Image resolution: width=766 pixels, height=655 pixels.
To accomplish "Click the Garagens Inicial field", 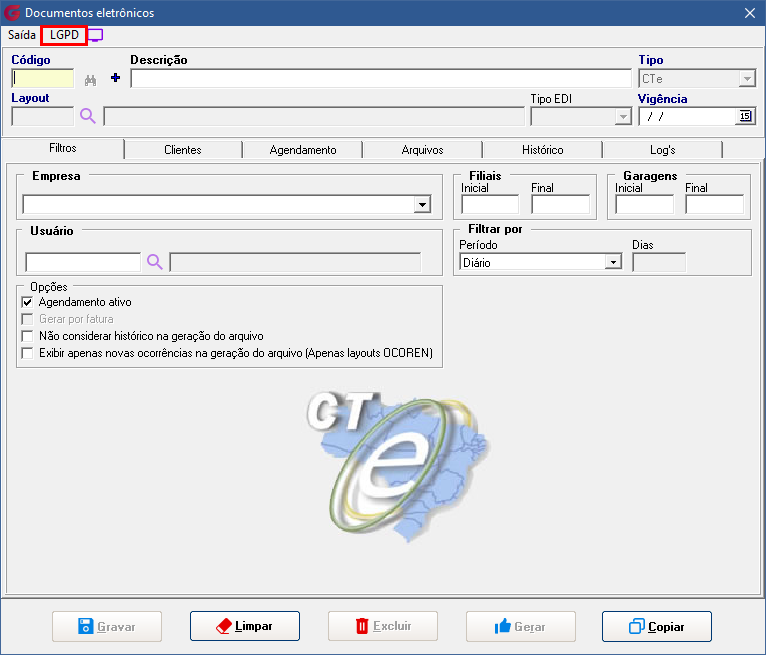I will (644, 204).
